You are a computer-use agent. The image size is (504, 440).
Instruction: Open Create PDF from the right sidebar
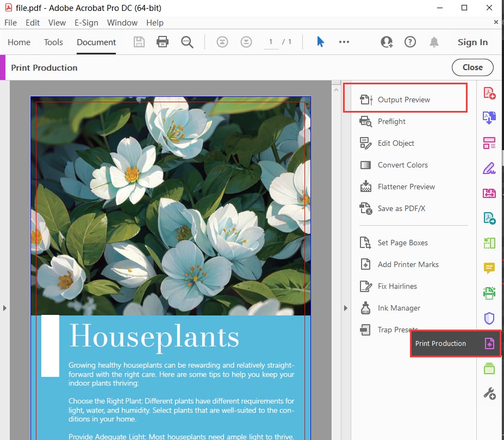[x=489, y=93]
